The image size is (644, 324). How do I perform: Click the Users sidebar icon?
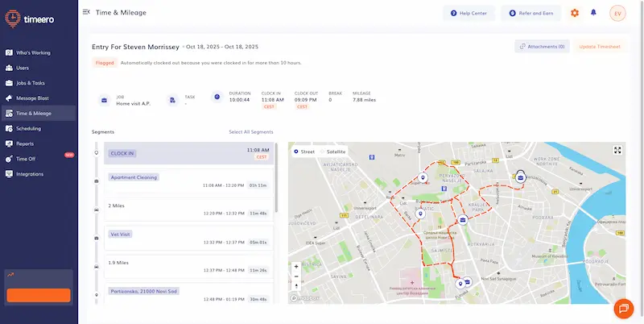coord(9,68)
